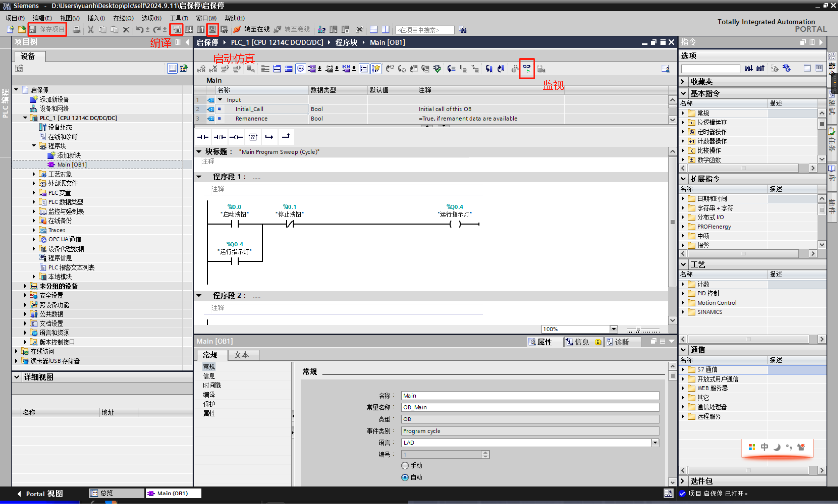Click the Delete network icon
The width and height of the screenshot is (838, 504).
[213, 69]
